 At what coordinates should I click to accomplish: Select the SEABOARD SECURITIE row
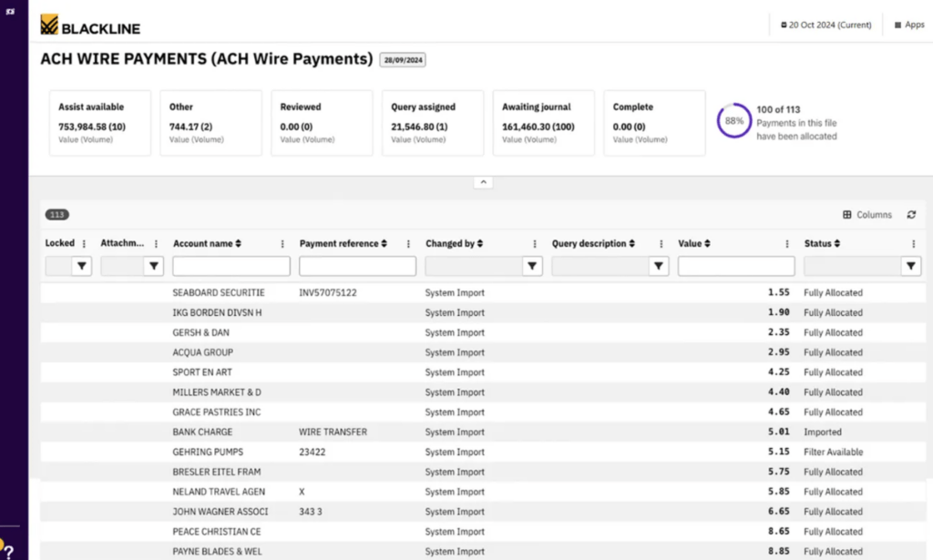pos(483,292)
